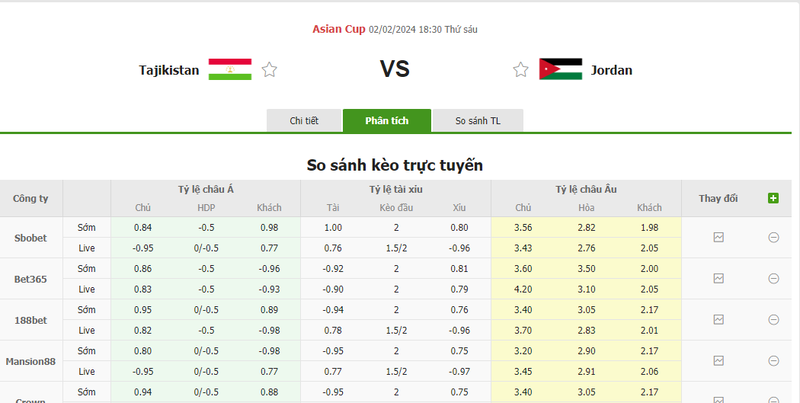
Task: Click Sbobet early home odds 0.84
Action: pos(143,228)
